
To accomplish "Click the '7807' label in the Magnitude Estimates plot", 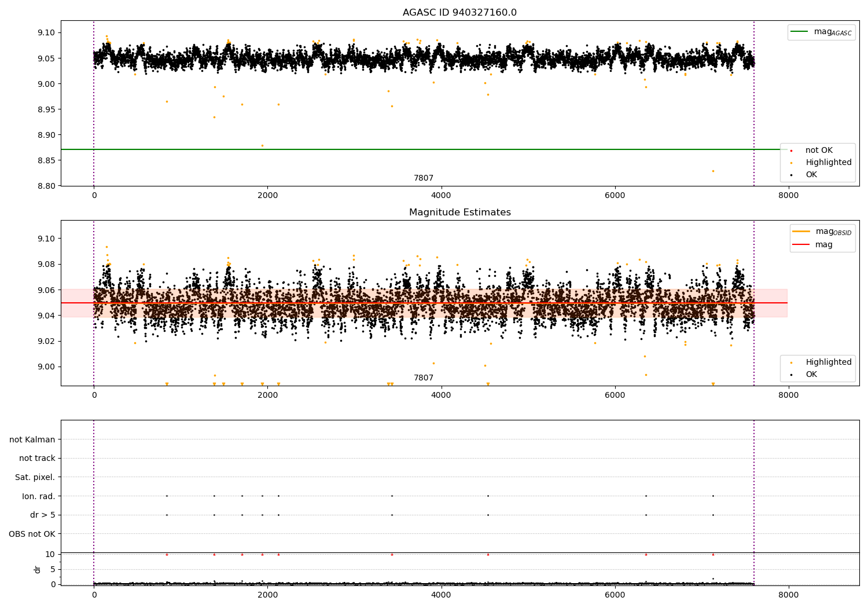I will click(x=424, y=378).
